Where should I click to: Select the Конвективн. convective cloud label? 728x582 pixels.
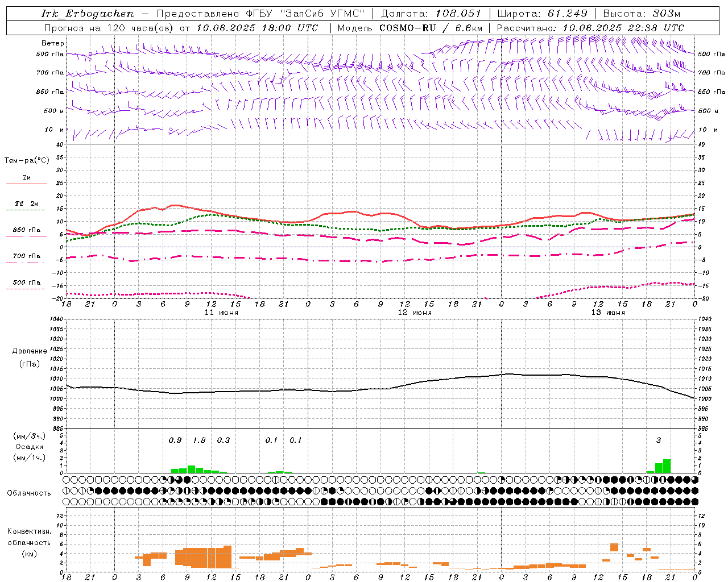pyautogui.click(x=29, y=531)
